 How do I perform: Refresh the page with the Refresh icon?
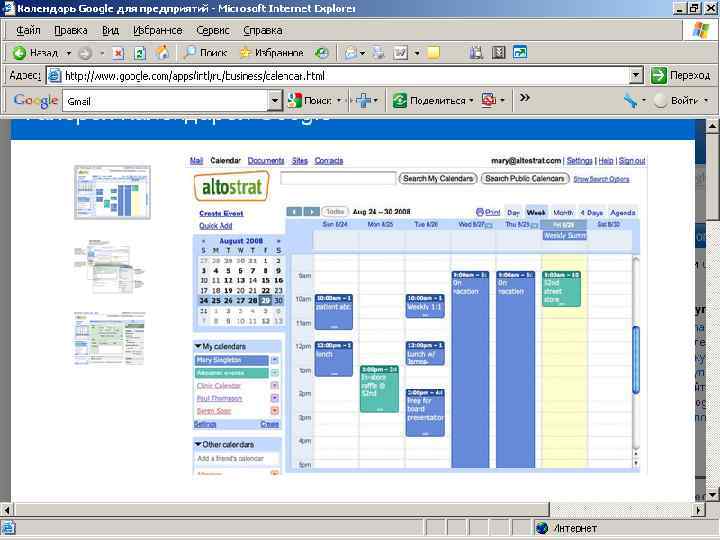click(x=140, y=53)
